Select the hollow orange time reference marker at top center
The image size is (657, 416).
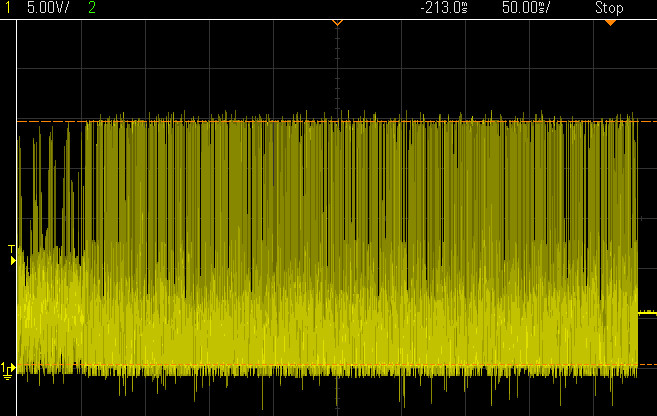tap(337, 22)
